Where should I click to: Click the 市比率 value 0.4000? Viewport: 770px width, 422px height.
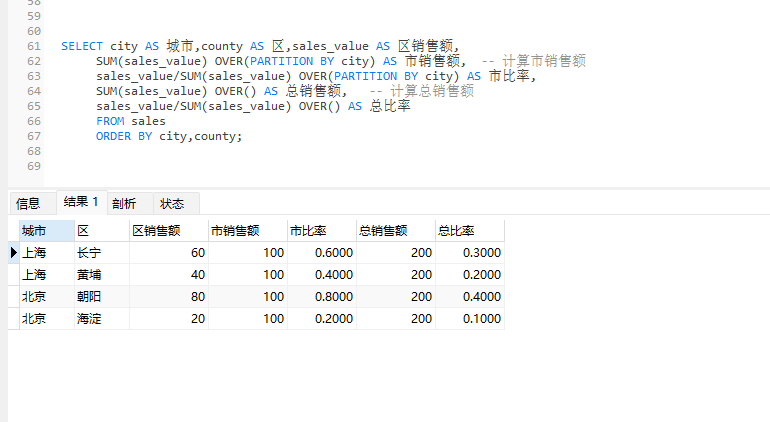coord(322,275)
